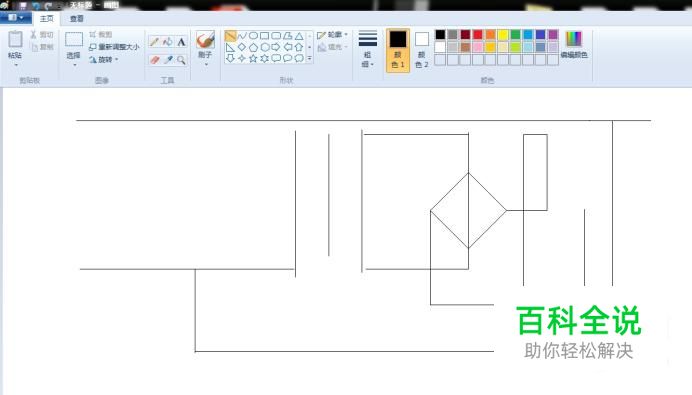Screen dimensions: 692x395
Task: Choose the Up arrow shape
Action: coord(299,47)
